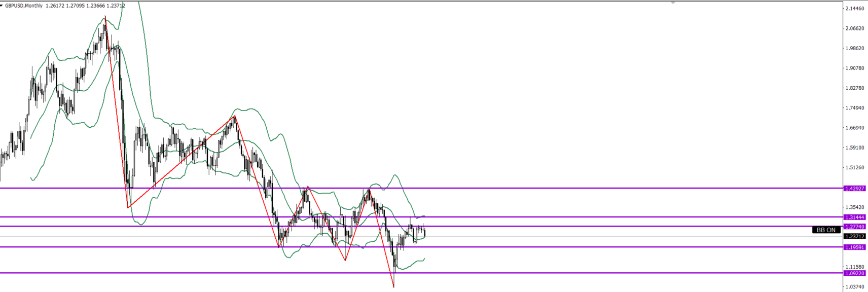Screen dimensions: 868x292
Task: Click the GBPUSD,Monthly chart title text
Action: pos(24,6)
